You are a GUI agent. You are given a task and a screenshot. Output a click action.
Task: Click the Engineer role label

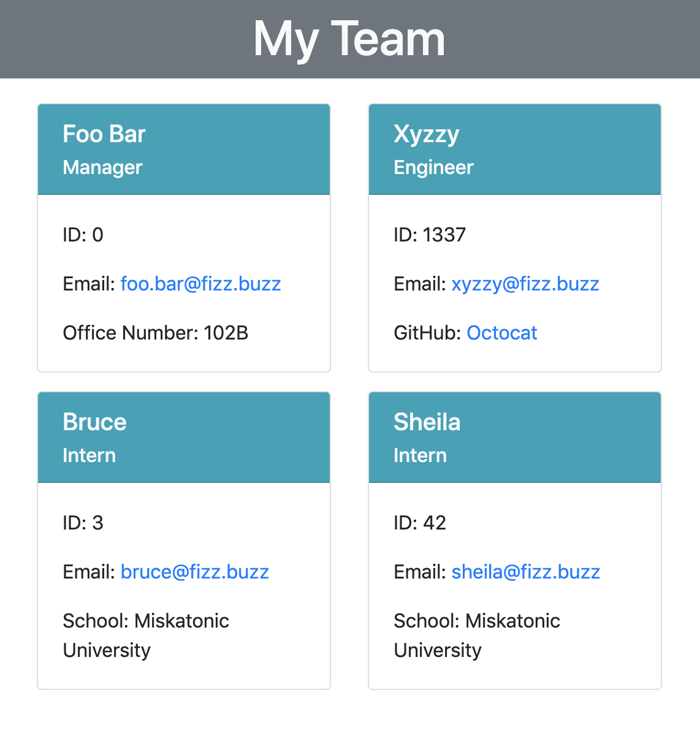coord(433,167)
